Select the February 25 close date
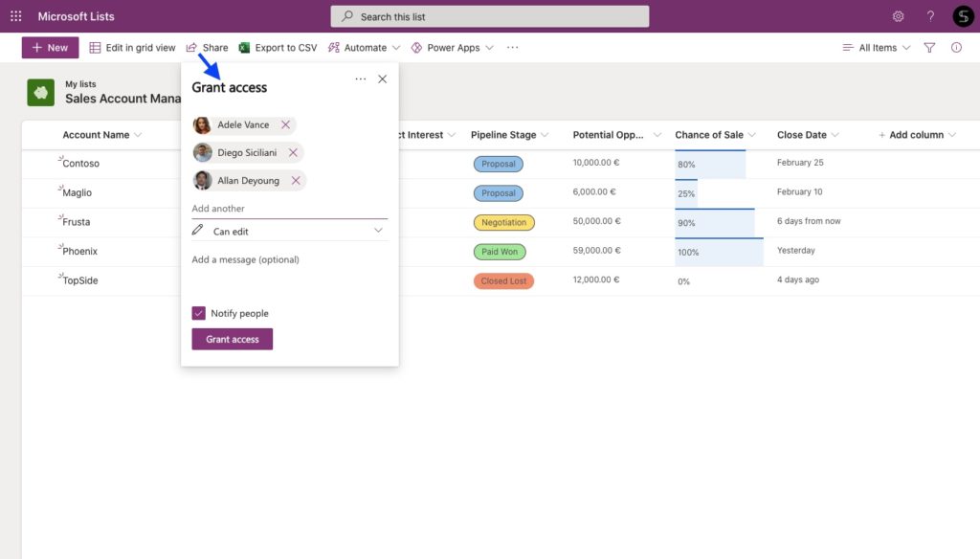This screenshot has height=559, width=980. 800,162
